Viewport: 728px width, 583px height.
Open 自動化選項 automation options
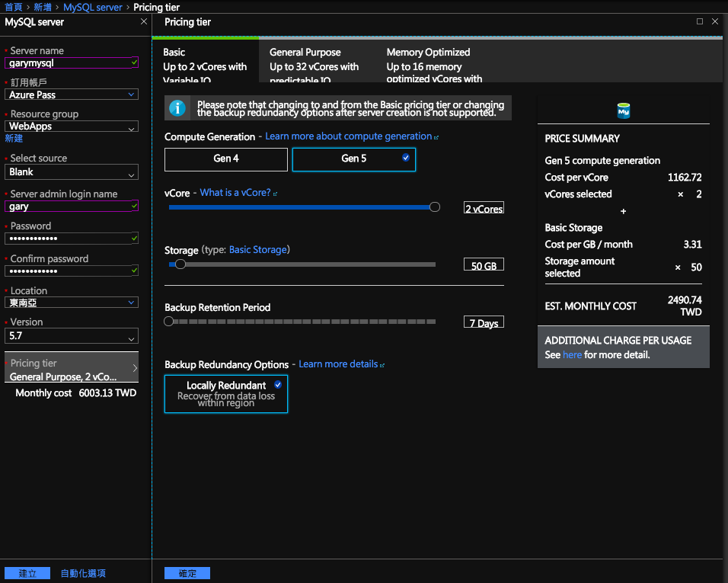(83, 573)
